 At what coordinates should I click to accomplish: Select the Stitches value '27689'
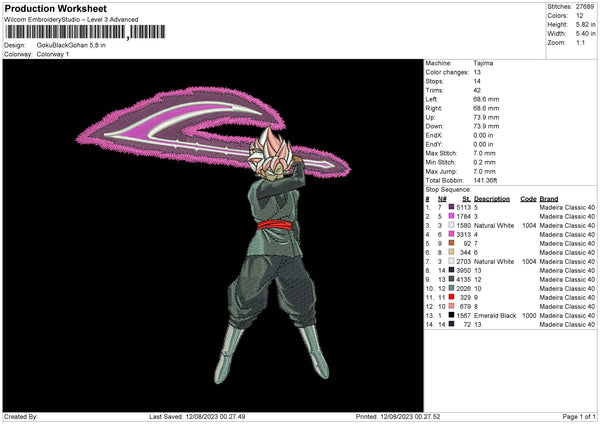click(585, 7)
